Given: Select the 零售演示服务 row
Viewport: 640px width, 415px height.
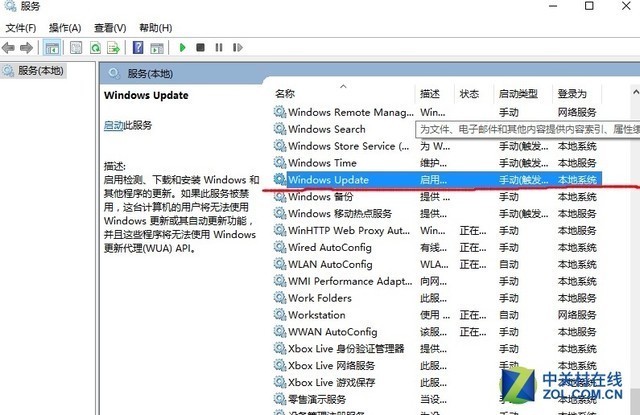Looking at the screenshot, I should pos(437,399).
